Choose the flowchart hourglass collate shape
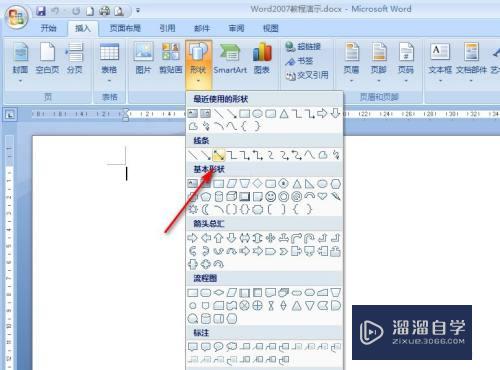Viewport: 500px width, 370px height. point(271,305)
